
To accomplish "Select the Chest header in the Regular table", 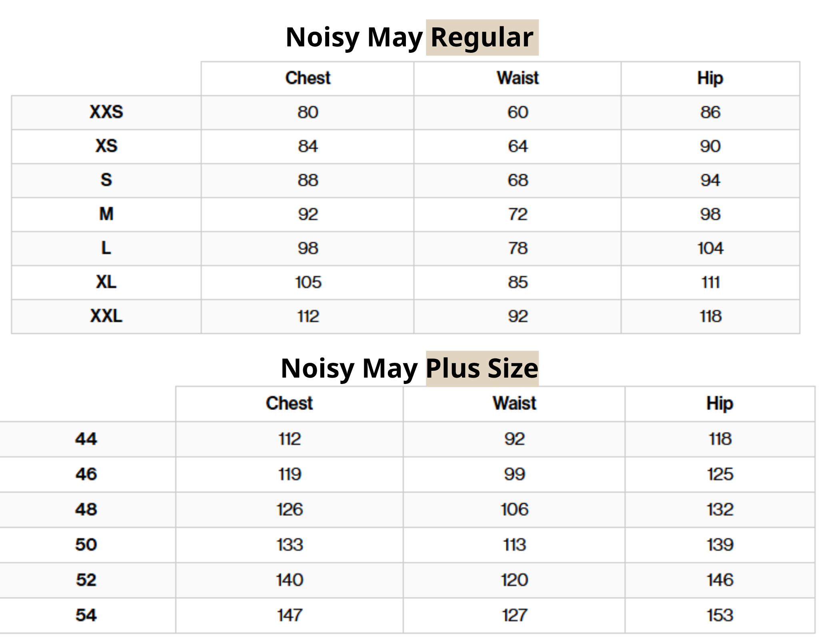I will tap(308, 78).
